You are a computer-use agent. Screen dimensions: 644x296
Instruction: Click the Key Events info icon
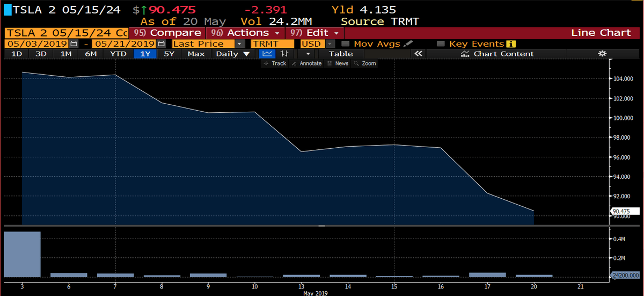tap(511, 44)
